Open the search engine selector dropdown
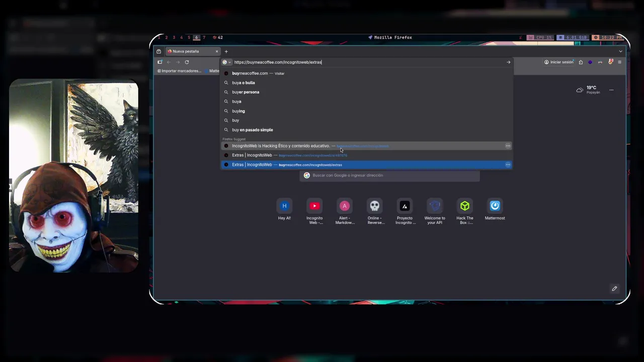Image resolution: width=644 pixels, height=362 pixels. tap(227, 62)
